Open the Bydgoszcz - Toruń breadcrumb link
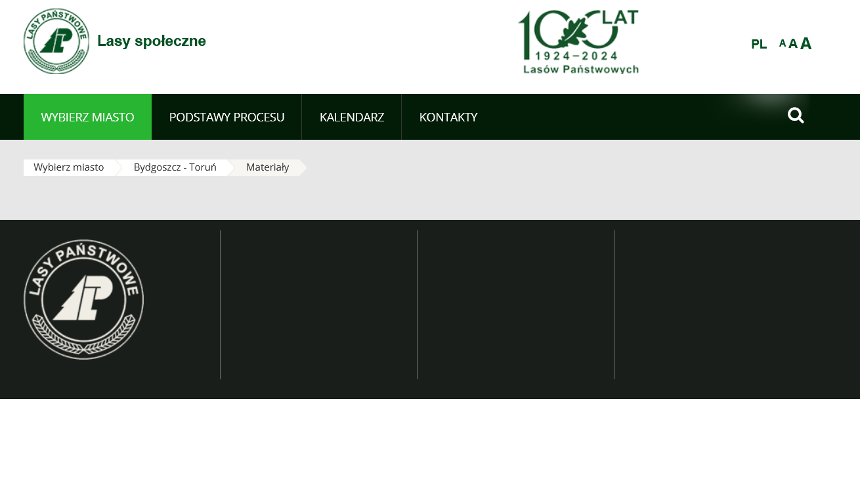860x504 pixels. 175,167
